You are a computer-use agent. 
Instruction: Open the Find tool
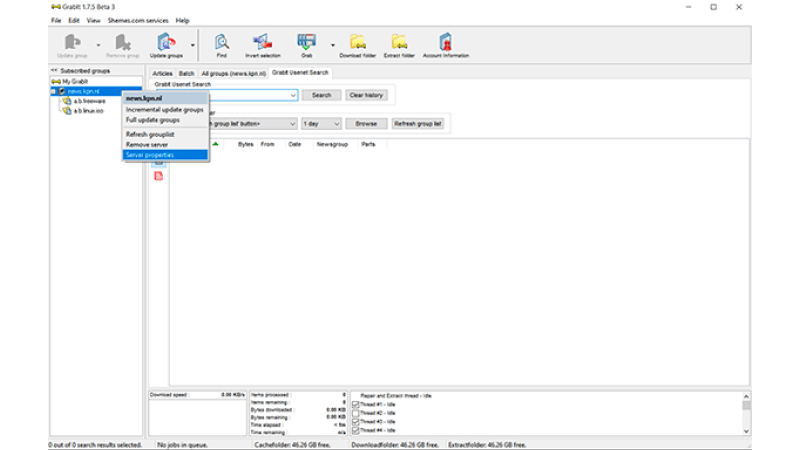pos(221,45)
